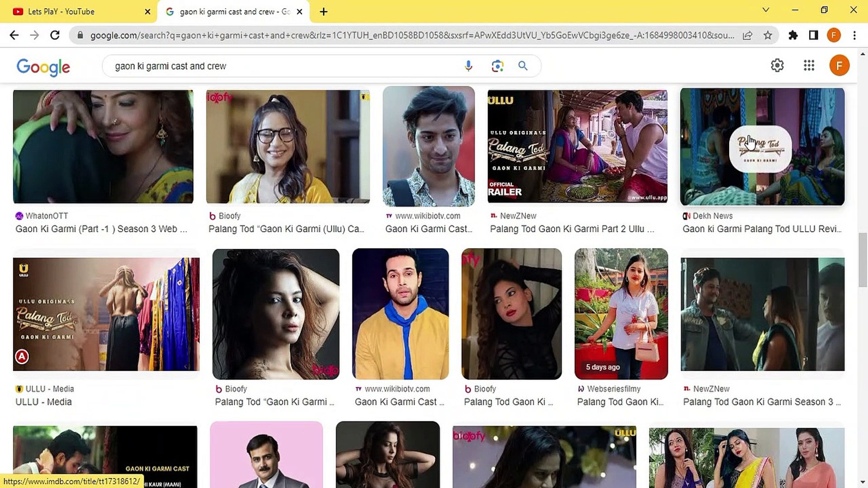Screen dimensions: 868x488
Task: Go to the Google home logo
Action: pyautogui.click(x=43, y=67)
